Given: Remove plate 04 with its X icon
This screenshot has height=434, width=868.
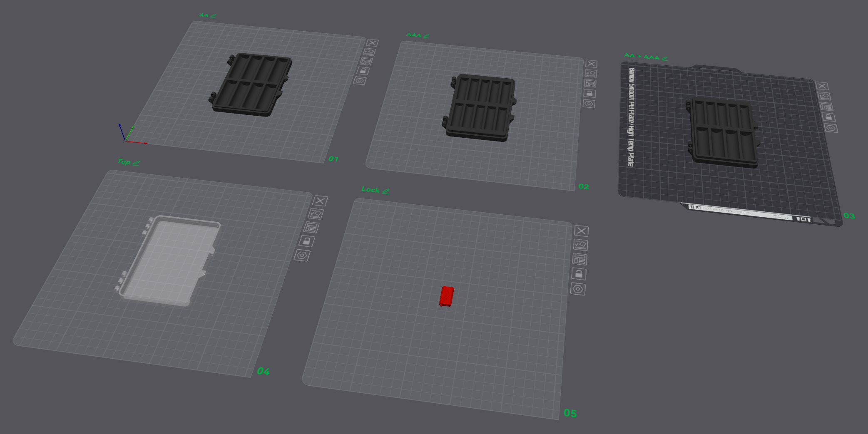Looking at the screenshot, I should (x=320, y=201).
